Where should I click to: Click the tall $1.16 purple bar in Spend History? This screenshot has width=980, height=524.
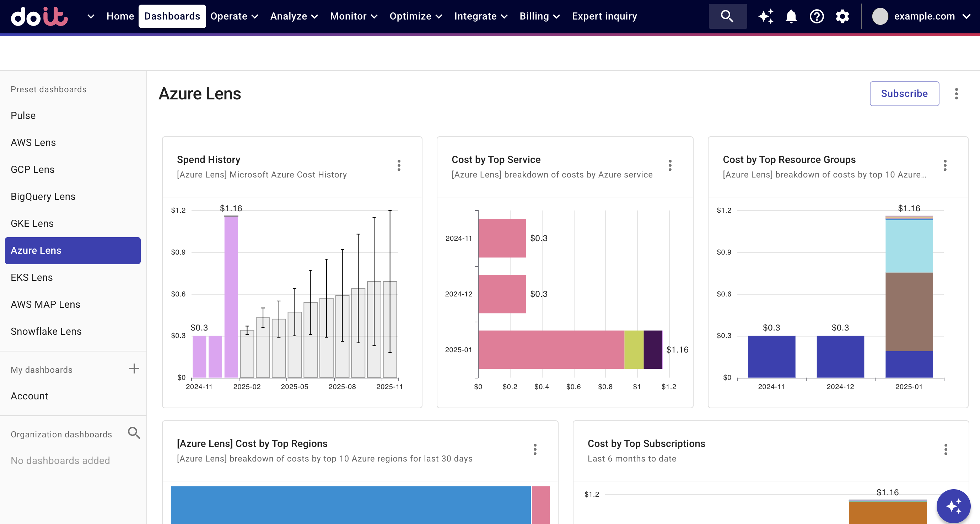(x=231, y=296)
